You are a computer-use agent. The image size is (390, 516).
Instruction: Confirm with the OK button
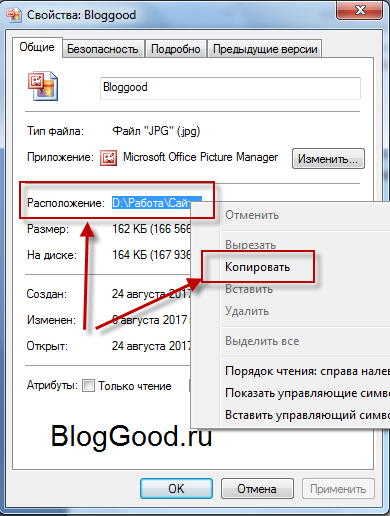tap(176, 489)
